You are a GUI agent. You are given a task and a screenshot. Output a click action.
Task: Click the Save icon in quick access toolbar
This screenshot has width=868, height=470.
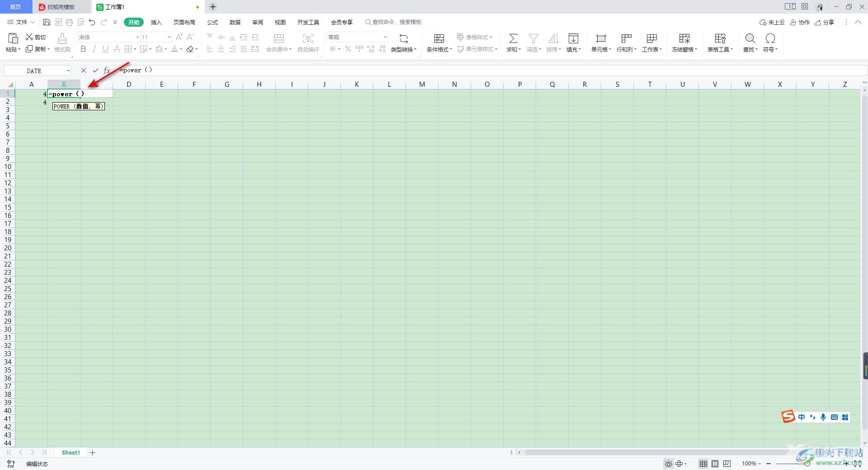click(47, 22)
